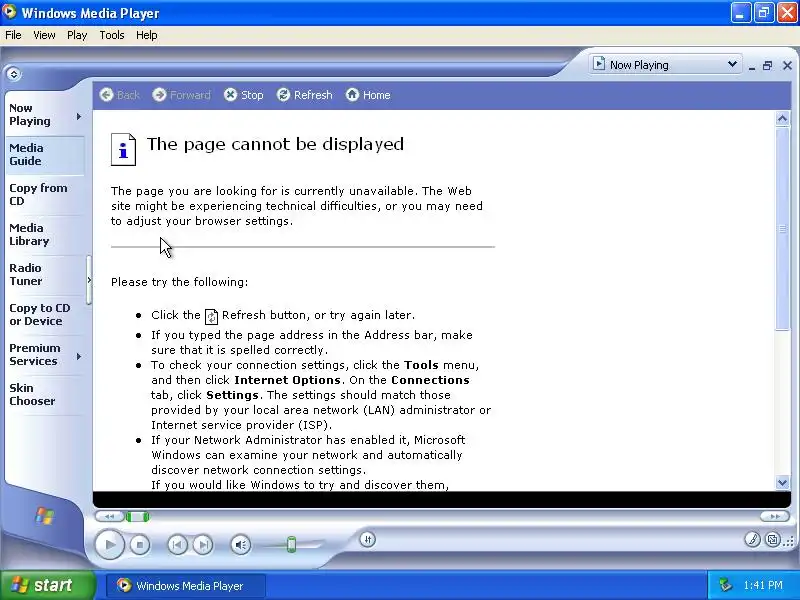The image size is (800, 600).
Task: Expand the Now Playing sidebar arrow
Action: tap(79, 117)
